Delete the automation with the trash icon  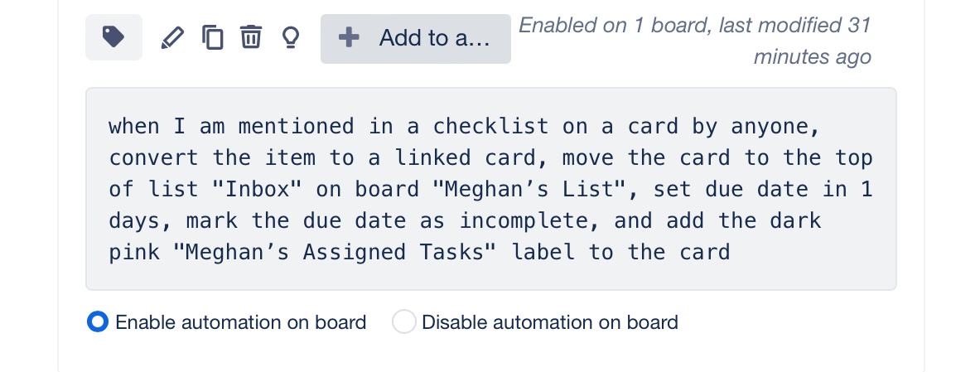(251, 37)
